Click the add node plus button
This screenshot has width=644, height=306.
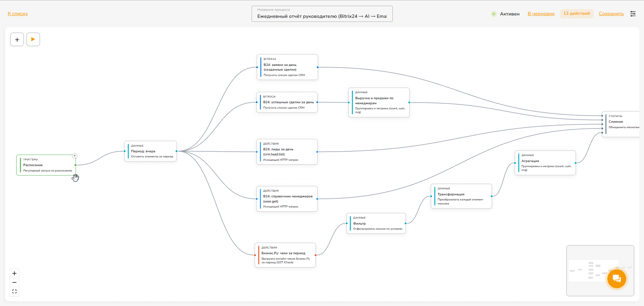(17, 39)
